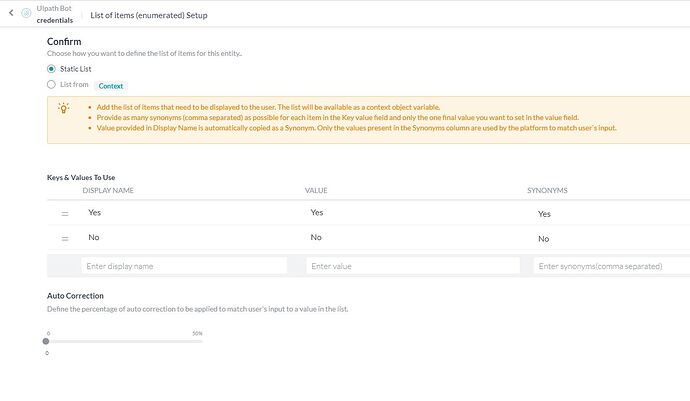Click the Uipath Bot credentials label
Screen dimensions: 690x401
(x=55, y=15)
